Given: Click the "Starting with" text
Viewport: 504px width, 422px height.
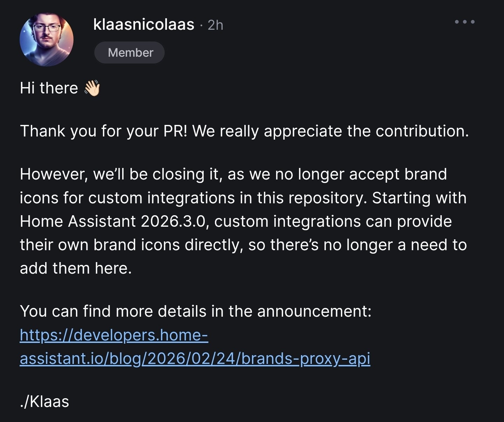Looking at the screenshot, I should coord(419,198).
